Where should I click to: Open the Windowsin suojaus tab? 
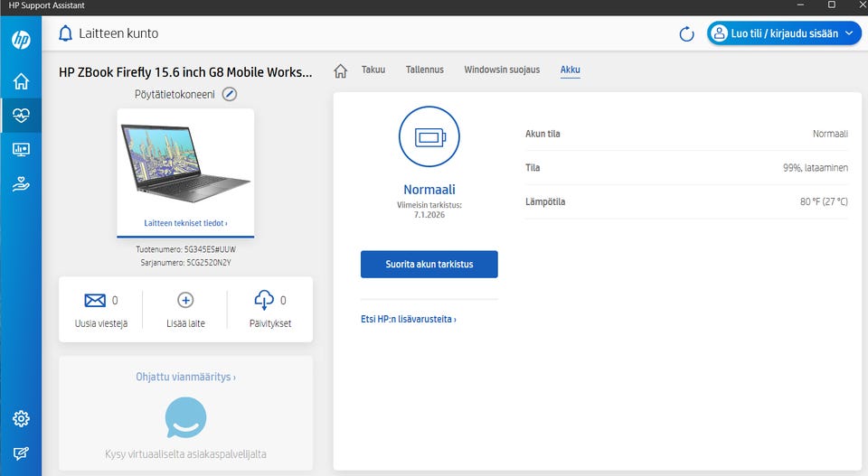pyautogui.click(x=502, y=70)
